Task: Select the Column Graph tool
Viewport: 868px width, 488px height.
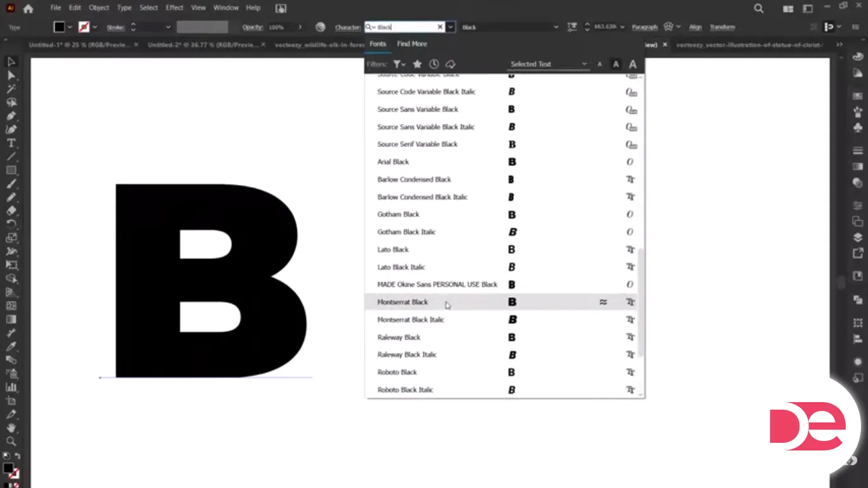Action: [x=11, y=387]
